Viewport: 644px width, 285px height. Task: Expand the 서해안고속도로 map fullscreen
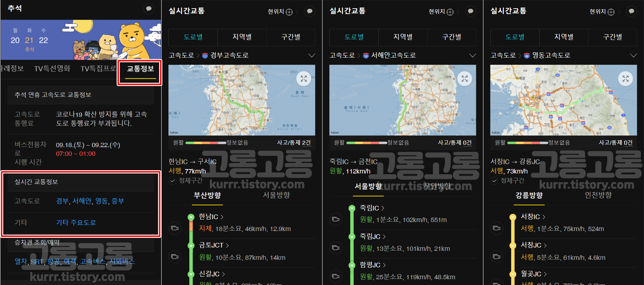[465, 78]
